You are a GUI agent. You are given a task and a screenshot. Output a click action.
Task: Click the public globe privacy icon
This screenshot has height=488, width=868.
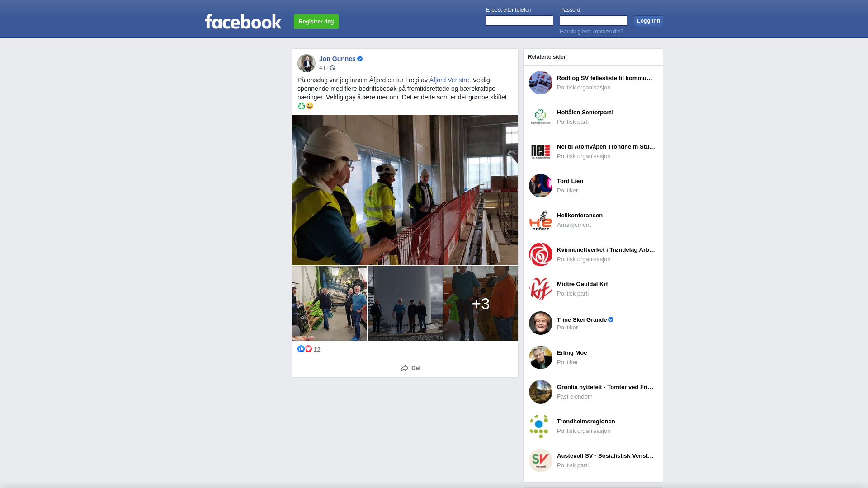pyautogui.click(x=332, y=68)
